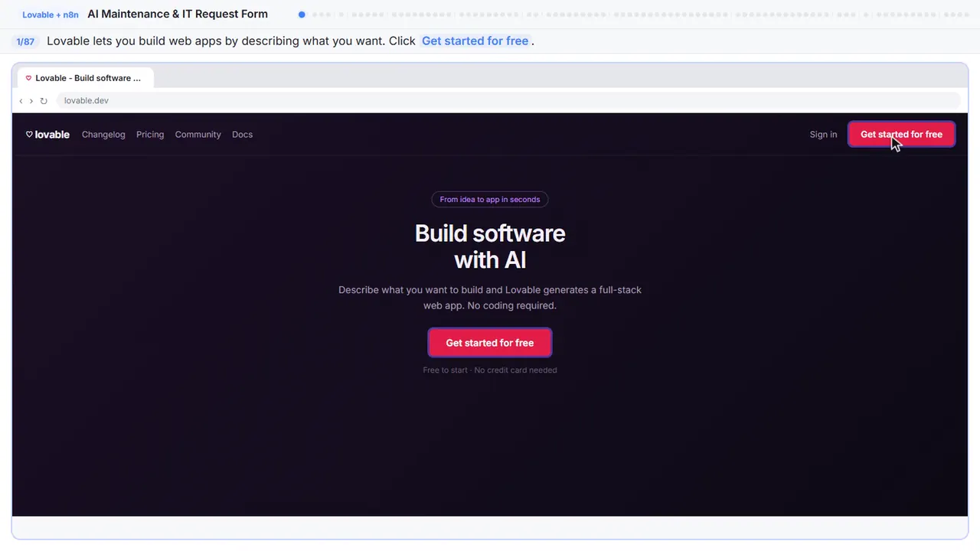Image resolution: width=980 pixels, height=551 pixels.
Task: Open the Community nav link
Action: (198, 135)
